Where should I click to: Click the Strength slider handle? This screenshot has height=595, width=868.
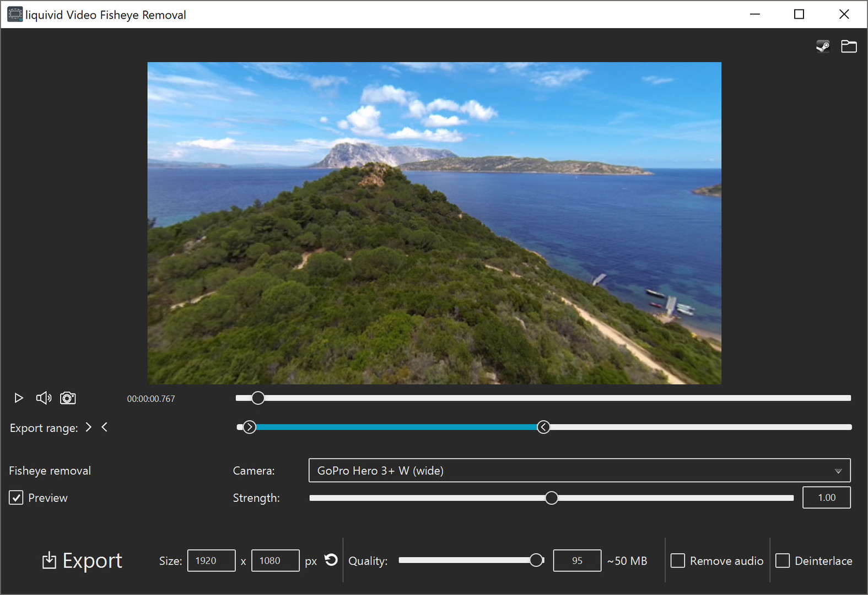click(x=551, y=498)
